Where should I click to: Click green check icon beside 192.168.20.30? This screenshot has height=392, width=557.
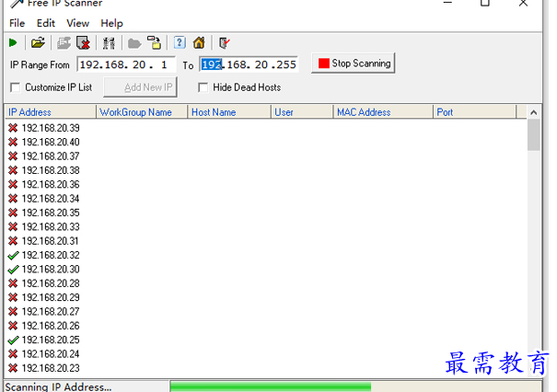[x=13, y=270]
